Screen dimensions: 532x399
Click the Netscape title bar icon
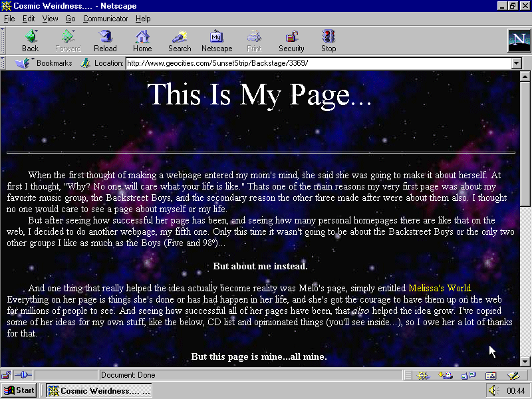pyautogui.click(x=6, y=6)
